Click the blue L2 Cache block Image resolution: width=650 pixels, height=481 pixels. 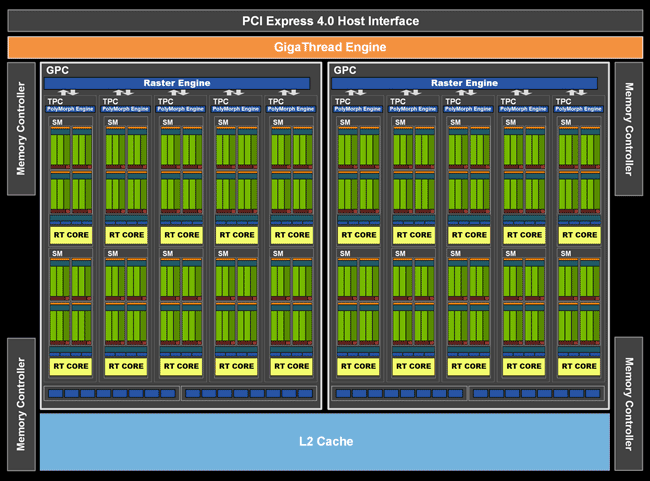[325, 441]
